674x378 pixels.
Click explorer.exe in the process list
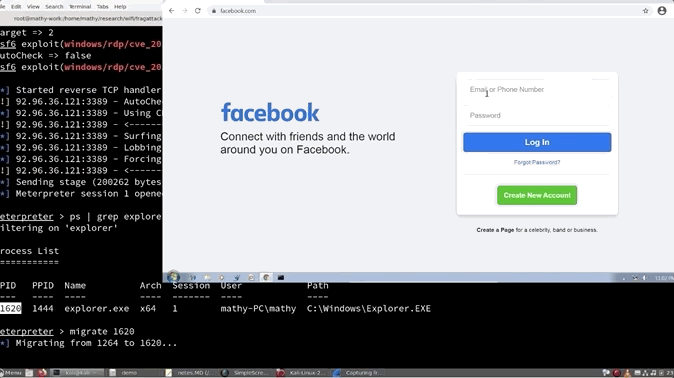(x=97, y=308)
